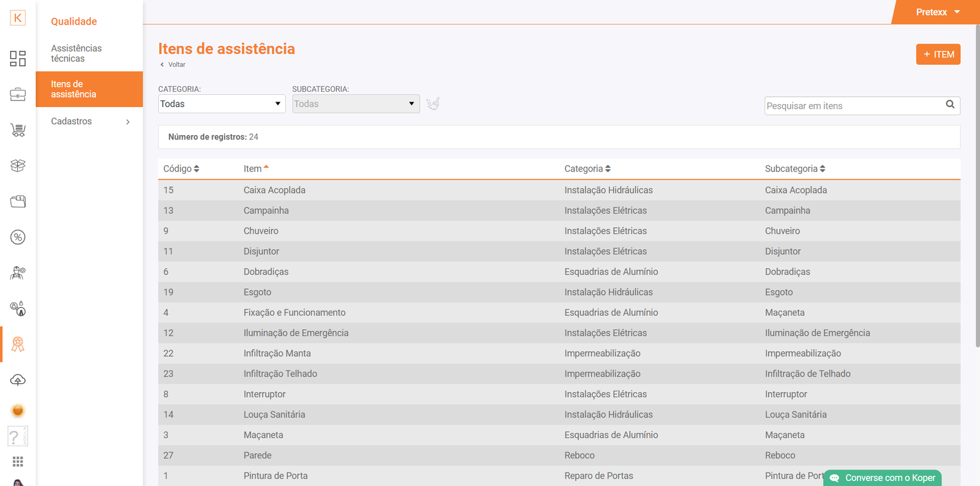980x486 pixels.
Task: Open the percent badge icon in sidebar
Action: click(18, 237)
